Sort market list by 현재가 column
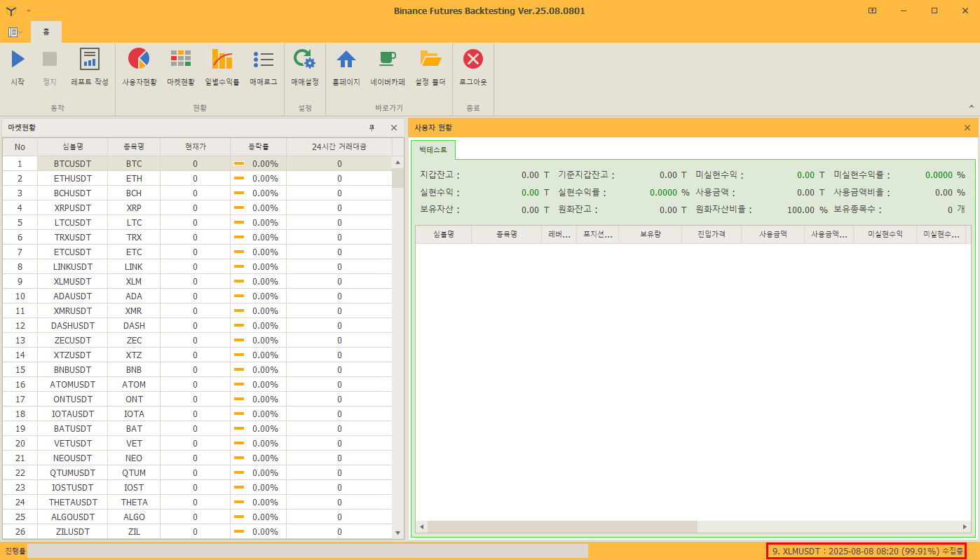Viewport: 980px width, 560px height. pos(196,146)
